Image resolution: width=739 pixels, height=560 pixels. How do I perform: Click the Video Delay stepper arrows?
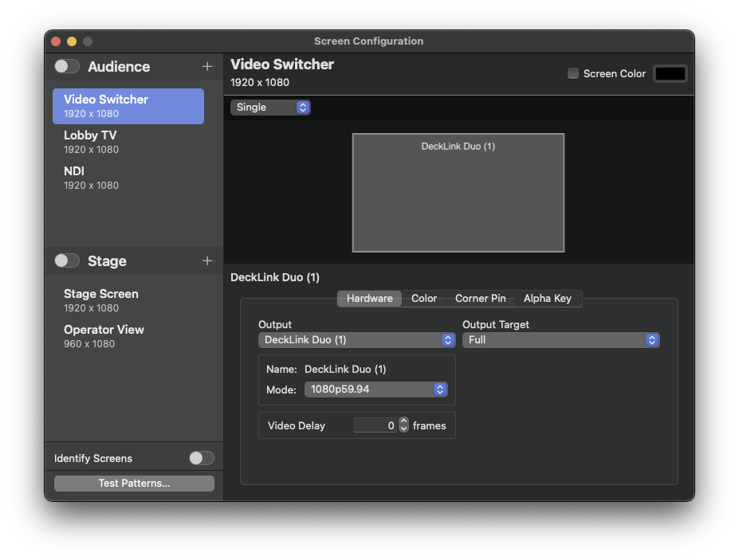click(x=403, y=425)
